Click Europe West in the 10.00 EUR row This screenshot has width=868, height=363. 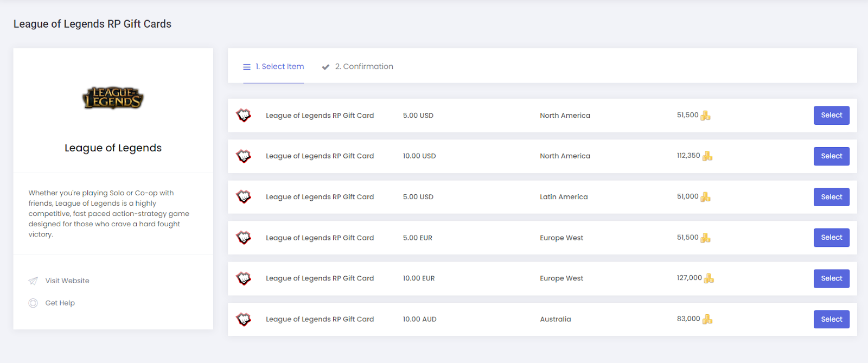[x=561, y=278]
